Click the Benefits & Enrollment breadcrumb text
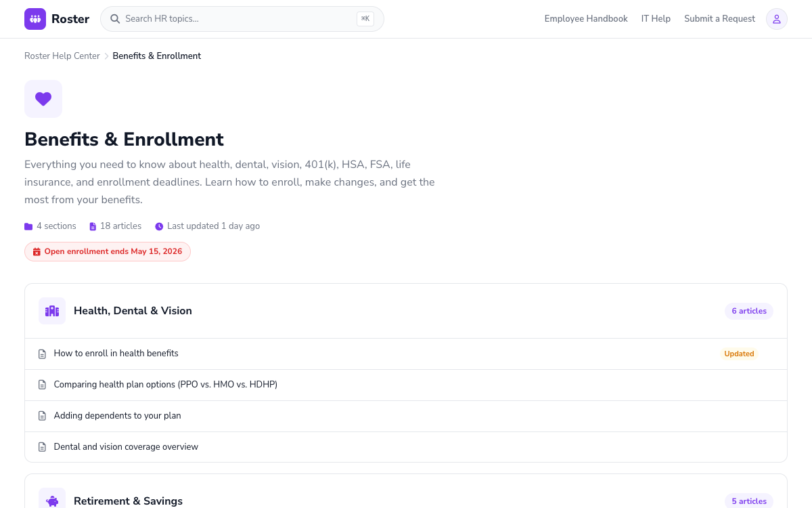This screenshot has width=812, height=508. (157, 56)
